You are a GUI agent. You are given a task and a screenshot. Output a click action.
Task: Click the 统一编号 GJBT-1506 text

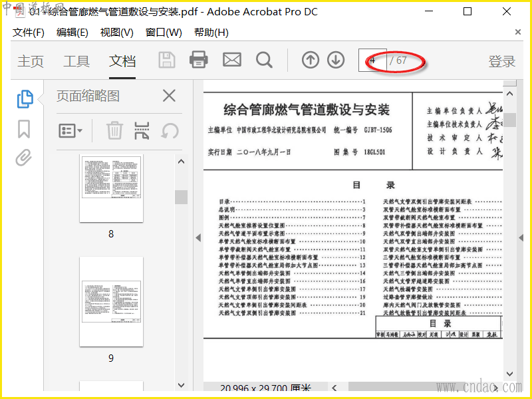click(x=362, y=130)
